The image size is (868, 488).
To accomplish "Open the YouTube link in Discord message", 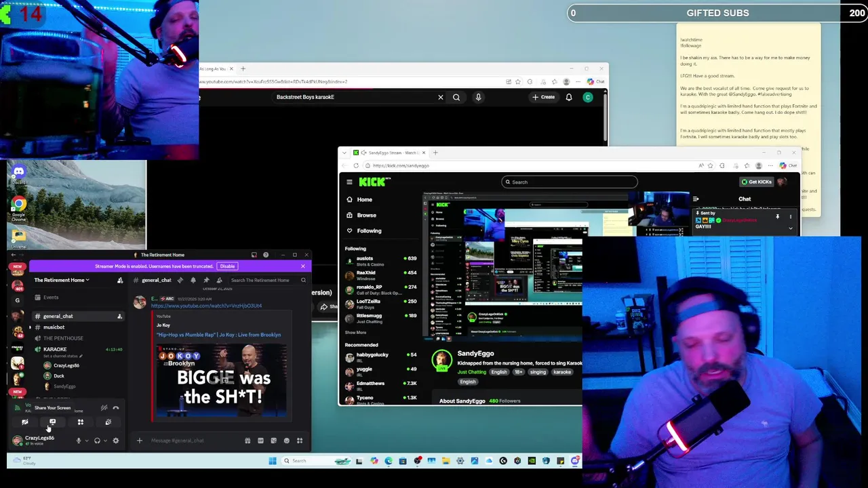I will pyautogui.click(x=206, y=306).
